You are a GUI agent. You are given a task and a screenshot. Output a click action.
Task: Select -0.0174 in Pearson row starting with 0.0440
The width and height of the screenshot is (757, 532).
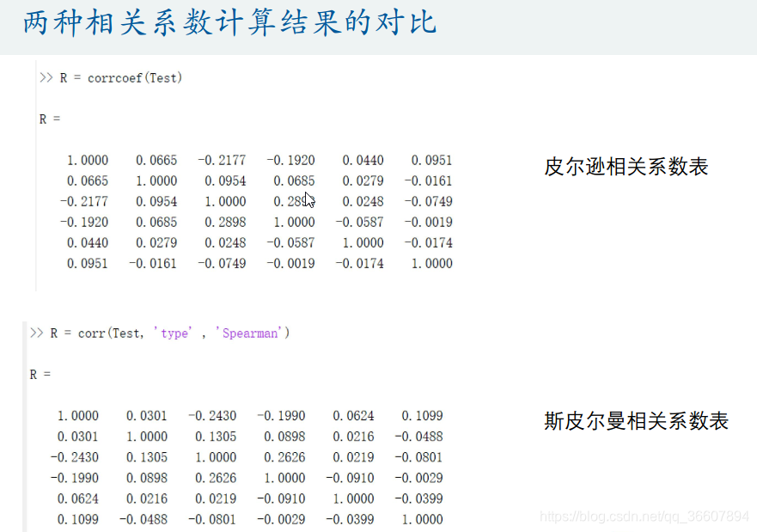click(x=428, y=243)
